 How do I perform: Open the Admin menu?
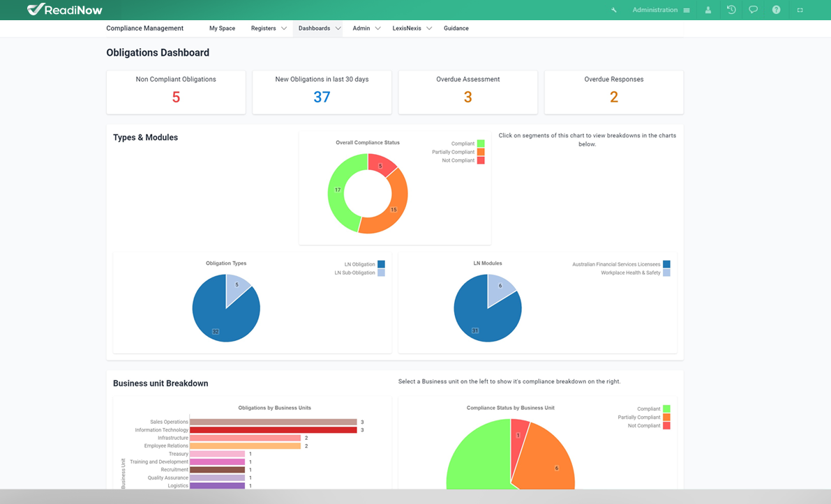[x=361, y=29]
